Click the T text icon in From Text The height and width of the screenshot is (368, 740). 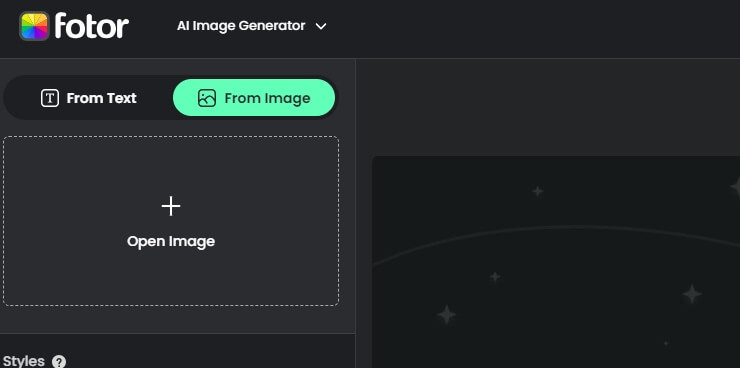pyautogui.click(x=50, y=98)
